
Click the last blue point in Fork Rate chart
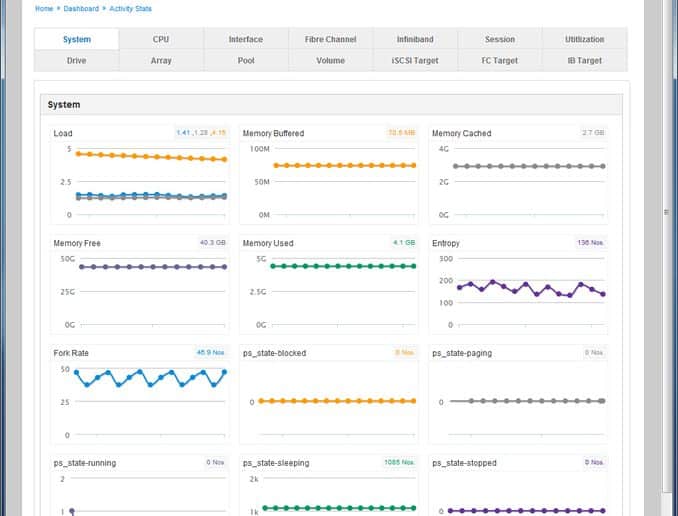[x=224, y=372]
